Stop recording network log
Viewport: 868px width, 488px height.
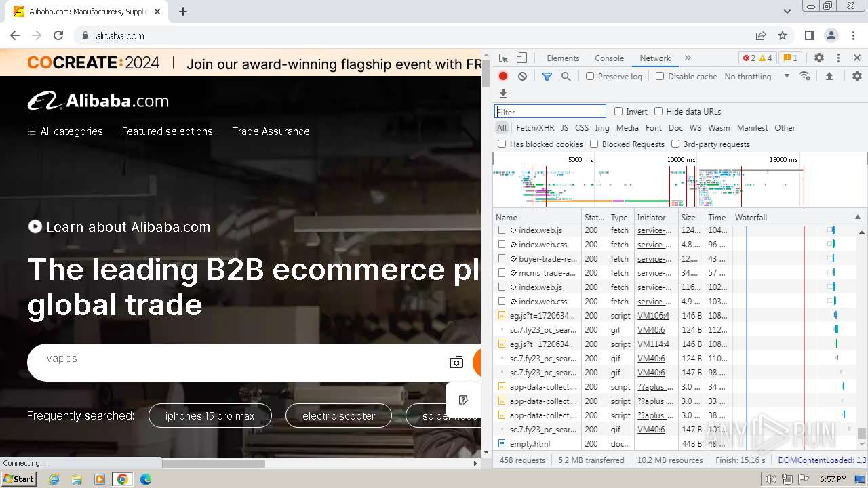tap(503, 77)
